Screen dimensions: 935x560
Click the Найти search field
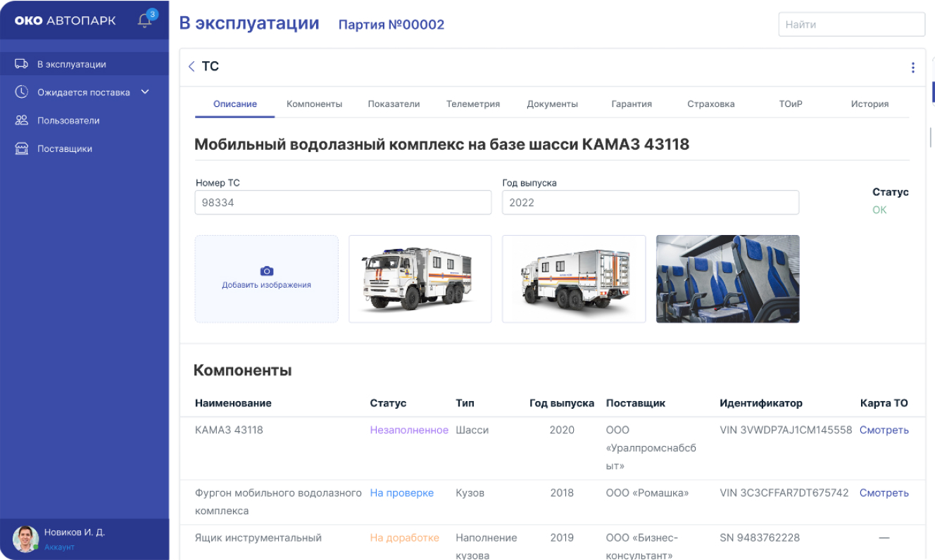coord(851,24)
